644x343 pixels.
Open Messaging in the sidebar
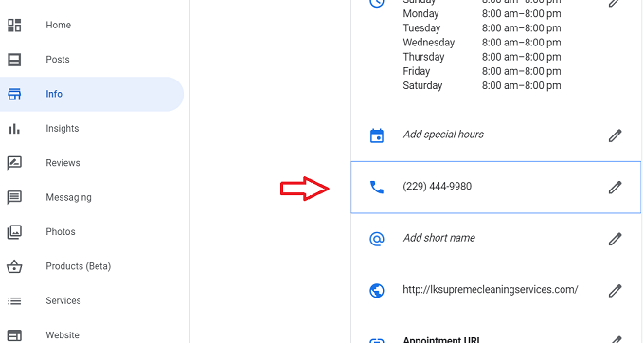(x=68, y=198)
